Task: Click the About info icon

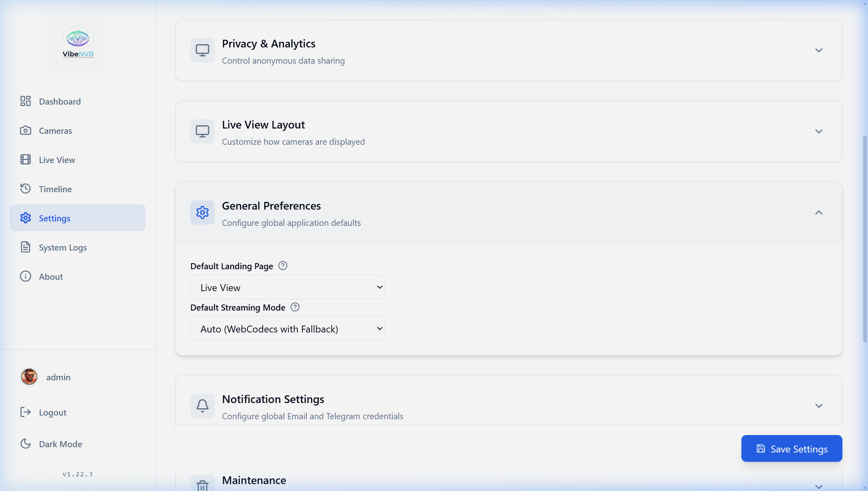Action: click(x=26, y=276)
